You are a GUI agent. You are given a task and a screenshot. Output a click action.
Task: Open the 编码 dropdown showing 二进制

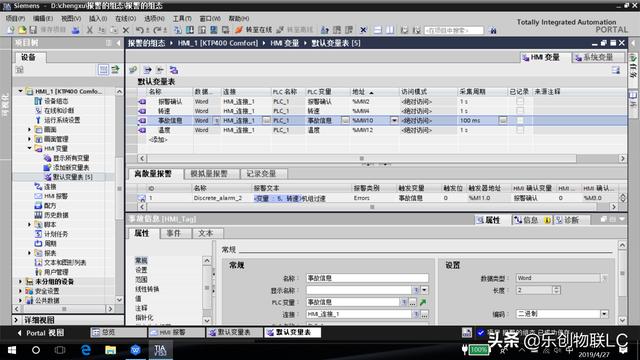tap(604, 314)
